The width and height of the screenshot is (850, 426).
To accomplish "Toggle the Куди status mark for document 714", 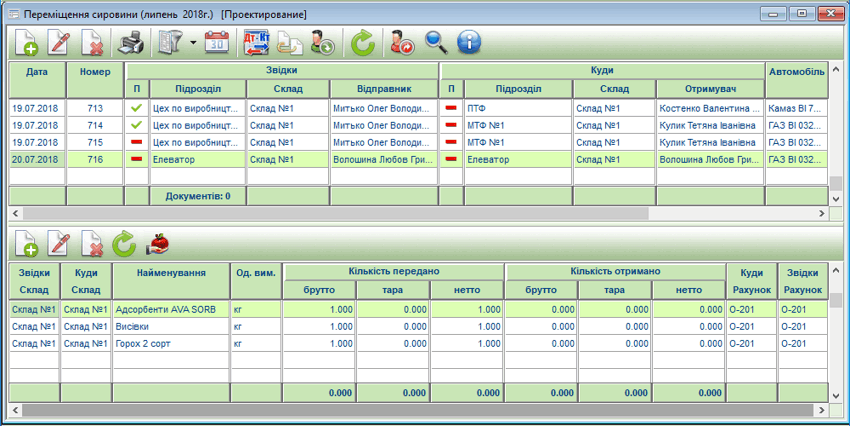I will coord(451,125).
